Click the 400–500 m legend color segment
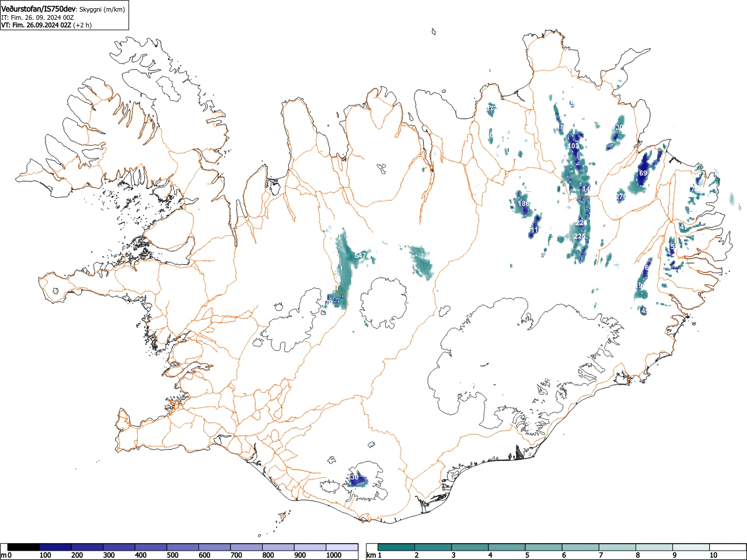 tap(151, 547)
